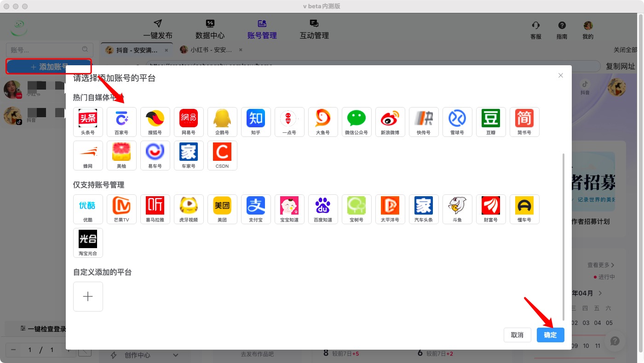The width and height of the screenshot is (644, 363).
Task: Choose the 豆瓣 platform
Action: point(491,122)
